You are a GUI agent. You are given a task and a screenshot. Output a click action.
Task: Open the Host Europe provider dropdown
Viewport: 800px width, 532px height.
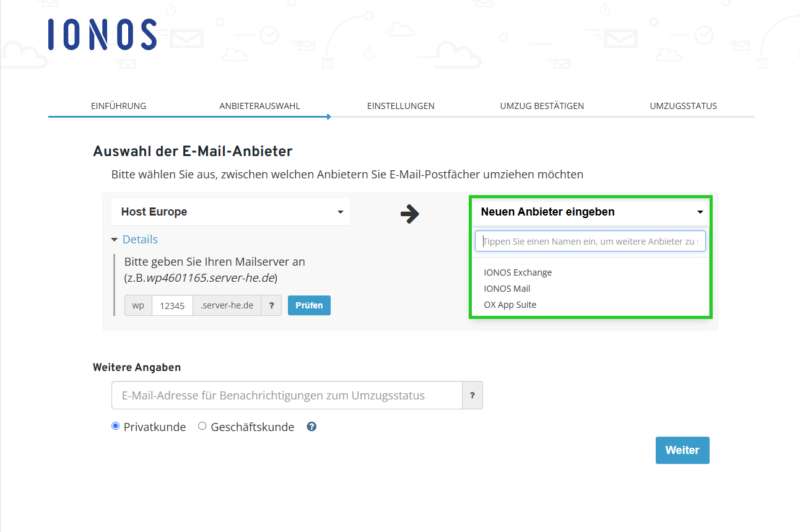pos(230,212)
